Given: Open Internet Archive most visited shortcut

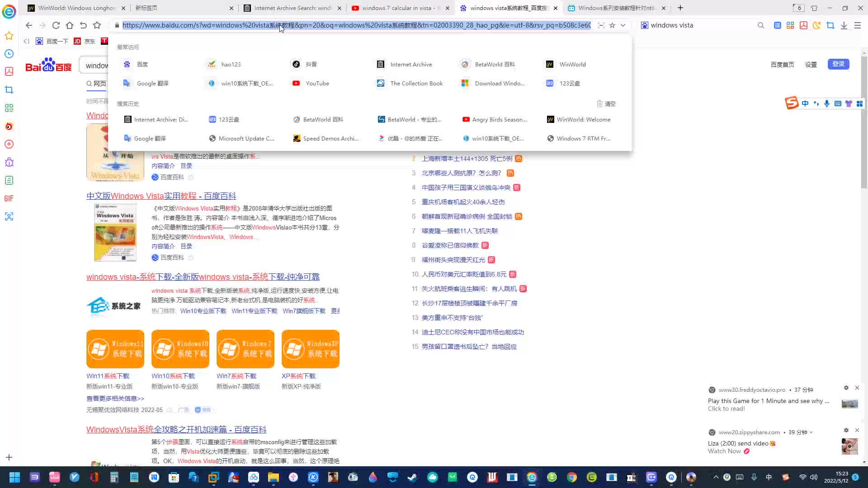Looking at the screenshot, I should (405, 64).
